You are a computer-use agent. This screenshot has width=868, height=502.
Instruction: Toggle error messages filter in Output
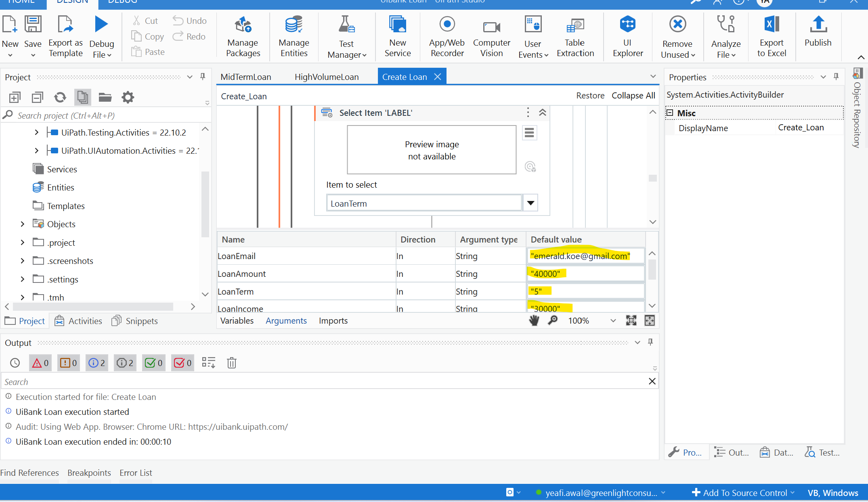(40, 363)
